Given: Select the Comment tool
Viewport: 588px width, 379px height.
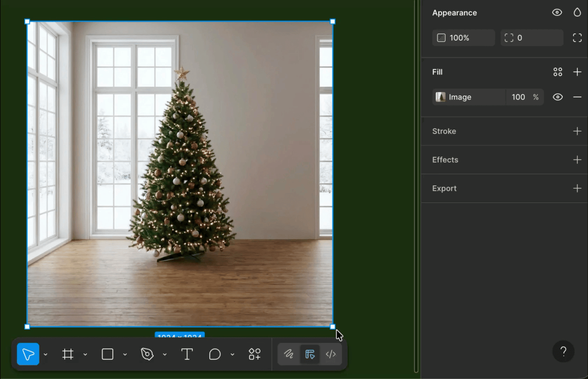Looking at the screenshot, I should point(215,354).
